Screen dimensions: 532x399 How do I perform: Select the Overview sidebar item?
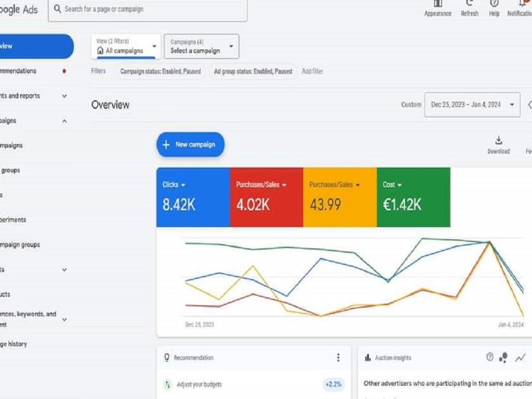36,46
